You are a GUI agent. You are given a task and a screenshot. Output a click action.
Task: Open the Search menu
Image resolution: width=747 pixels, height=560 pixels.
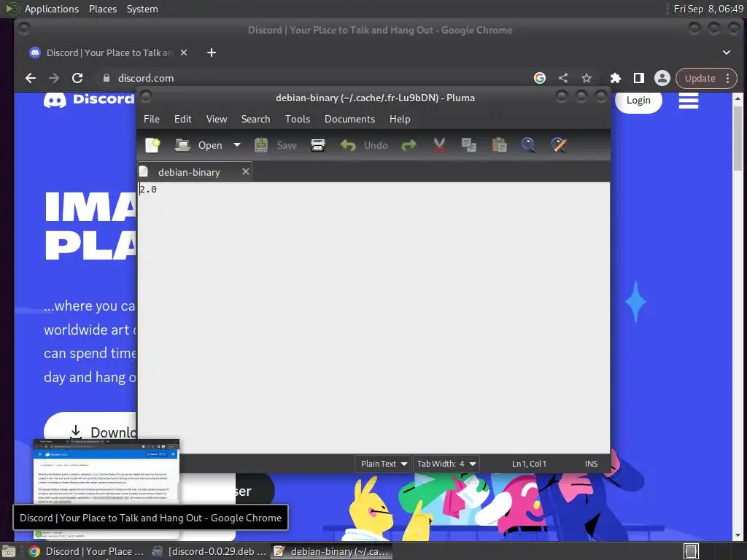pos(255,119)
